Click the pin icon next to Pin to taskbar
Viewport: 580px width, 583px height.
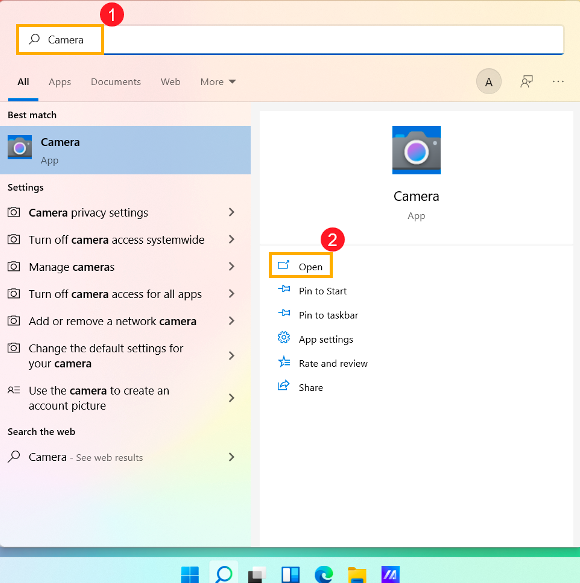click(x=284, y=313)
